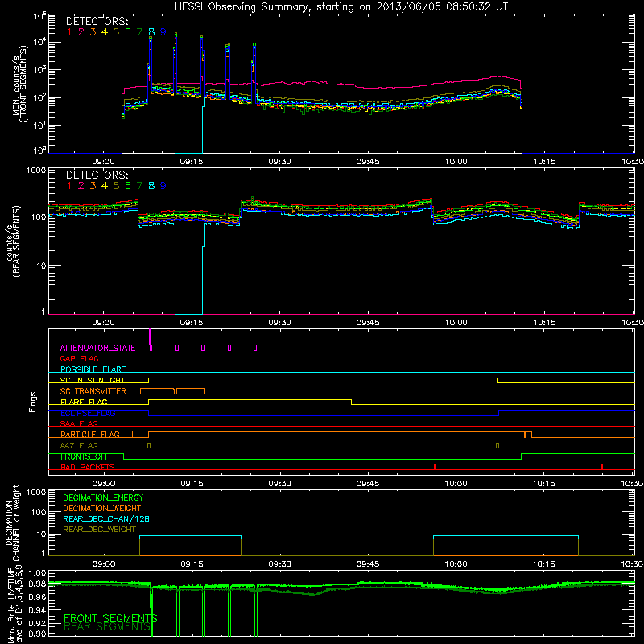Click tall magenta ATTENUATOR_STATE spike near 09:08
This screenshot has height=644, width=644.
click(x=150, y=336)
